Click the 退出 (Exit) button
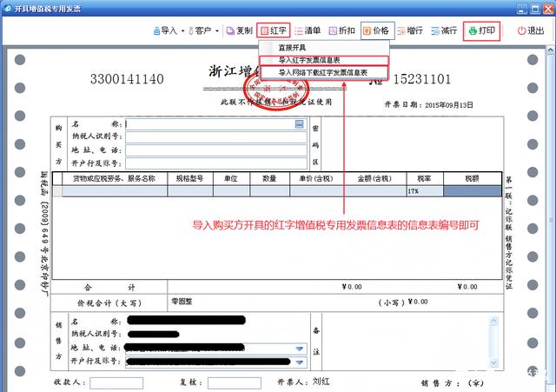Image resolution: width=556 pixels, height=392 pixels. [531, 30]
